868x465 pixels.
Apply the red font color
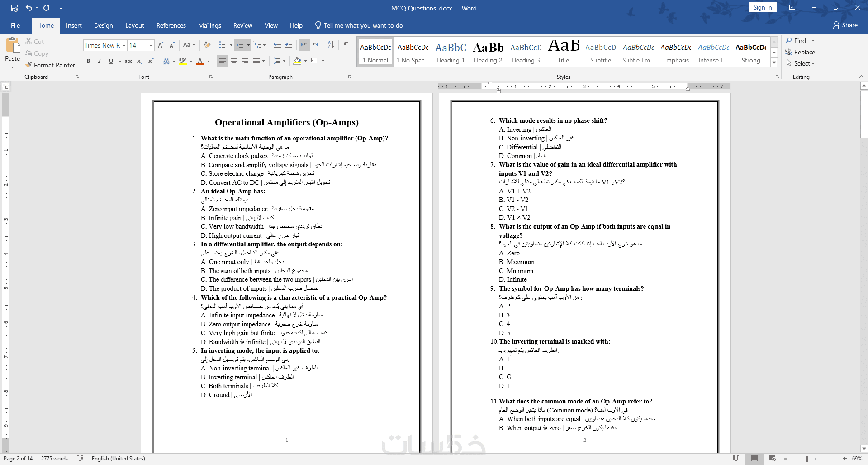(x=200, y=61)
